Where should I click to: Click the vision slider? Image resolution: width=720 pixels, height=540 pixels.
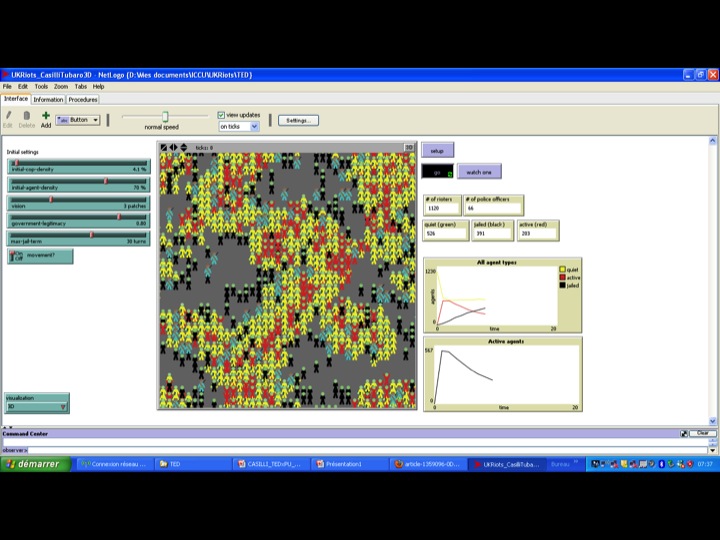[x=79, y=203]
